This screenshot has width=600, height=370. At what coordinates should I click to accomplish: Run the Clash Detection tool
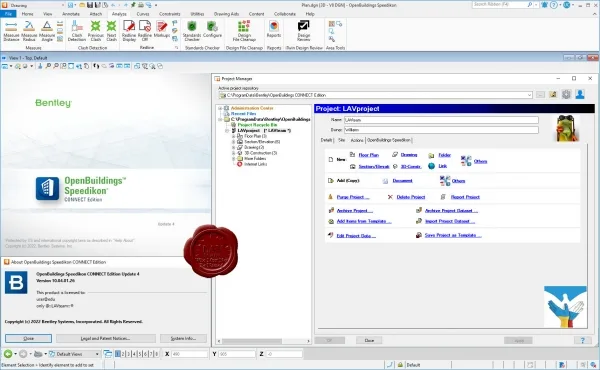click(x=77, y=31)
